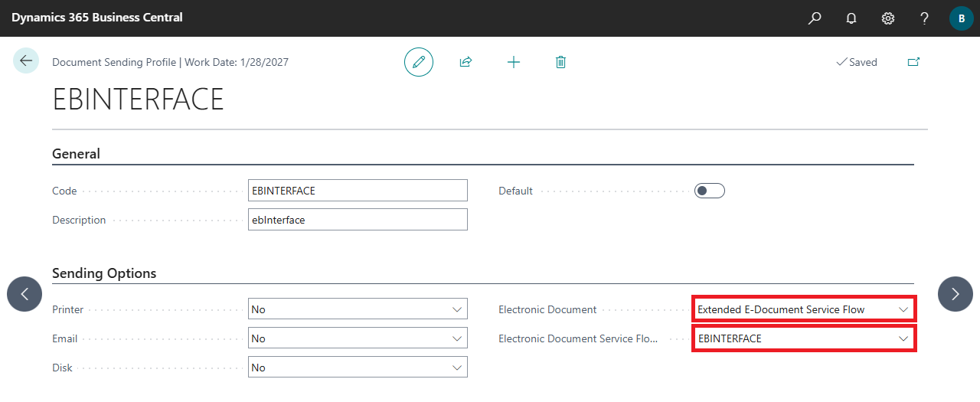The height and width of the screenshot is (402, 980).
Task: Go to previous record arrow
Action: [24, 294]
